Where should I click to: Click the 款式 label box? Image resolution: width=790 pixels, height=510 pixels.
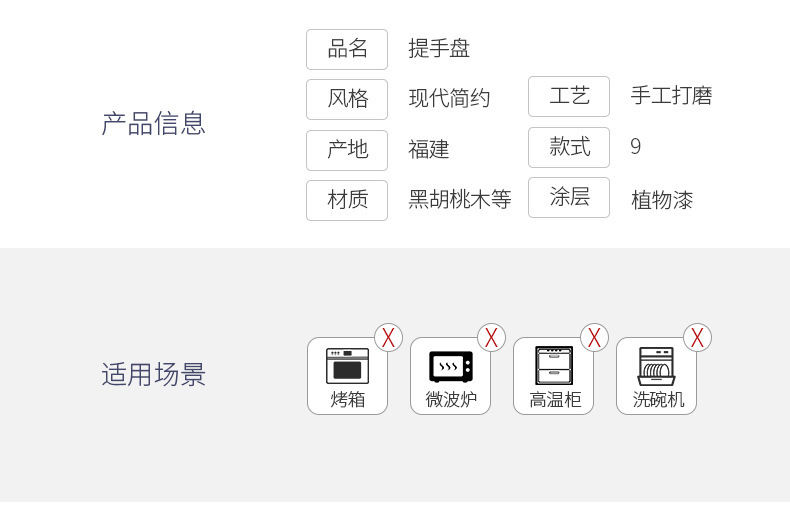pos(569,147)
